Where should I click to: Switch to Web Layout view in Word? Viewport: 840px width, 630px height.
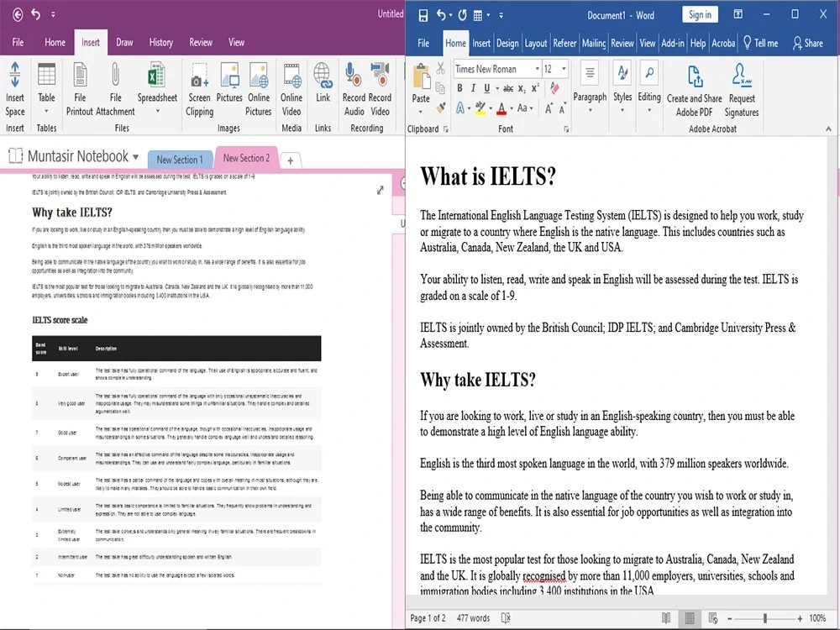[x=712, y=617]
